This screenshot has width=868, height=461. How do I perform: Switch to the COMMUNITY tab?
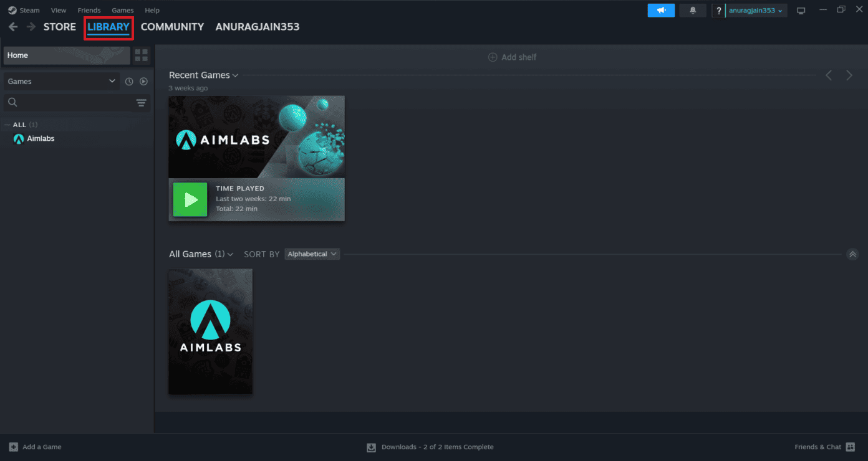point(172,27)
